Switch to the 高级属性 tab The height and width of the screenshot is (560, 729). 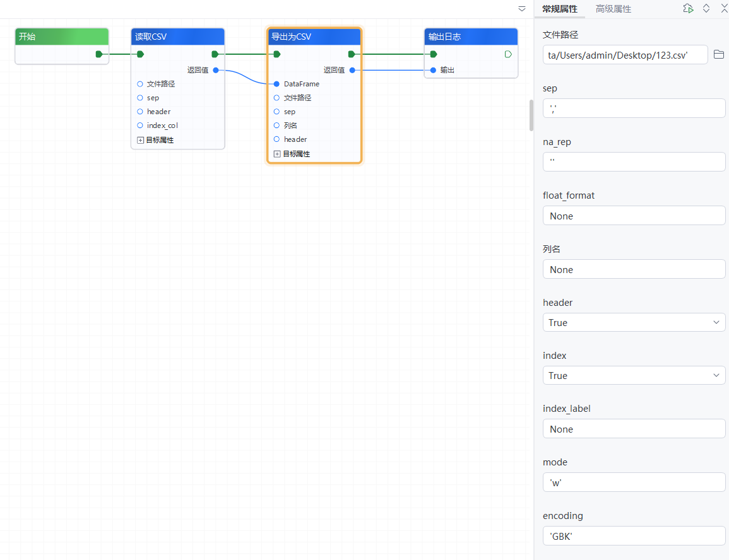(613, 9)
